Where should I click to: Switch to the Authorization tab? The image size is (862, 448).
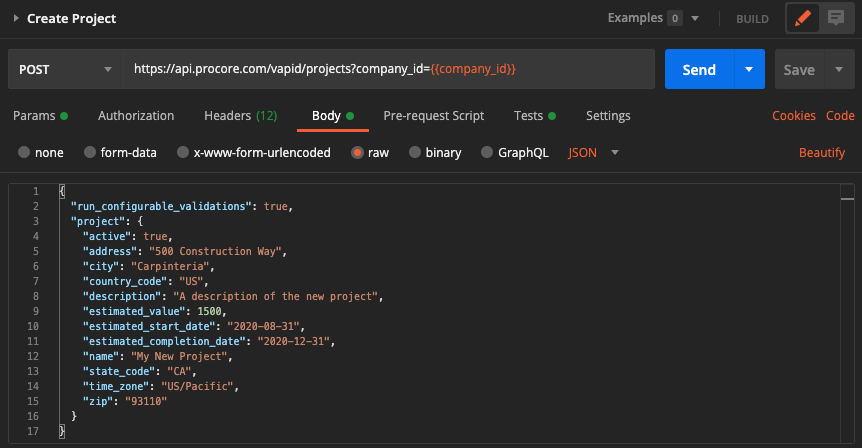pyautogui.click(x=136, y=115)
